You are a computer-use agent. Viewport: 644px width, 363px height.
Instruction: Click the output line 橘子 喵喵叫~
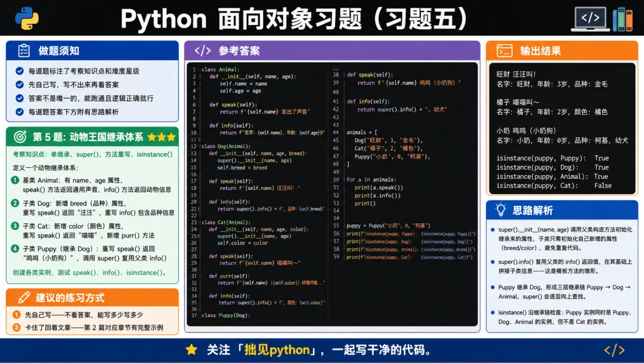tap(518, 102)
